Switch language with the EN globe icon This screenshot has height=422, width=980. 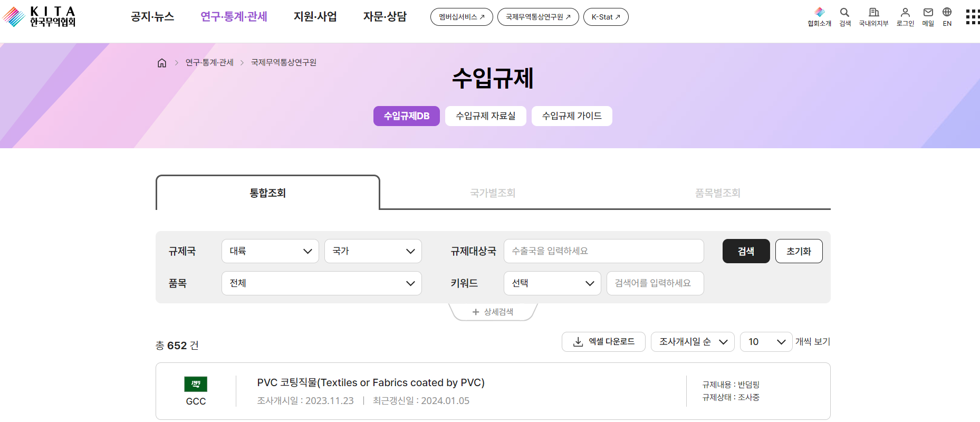(947, 16)
